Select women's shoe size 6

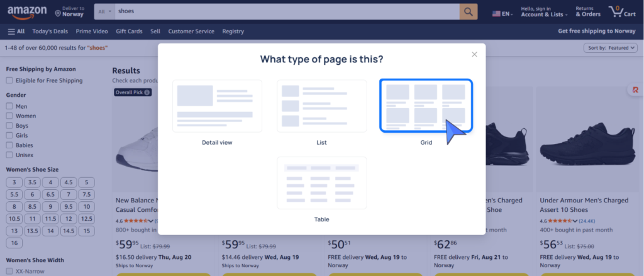pos(33,195)
